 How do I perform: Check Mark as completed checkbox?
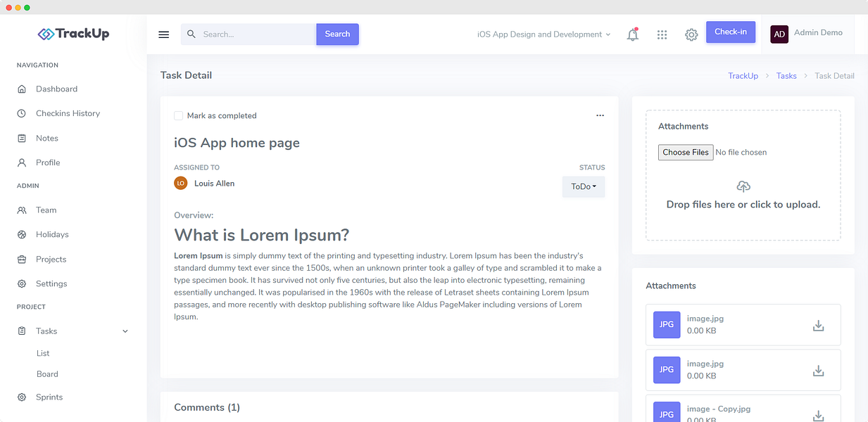179,115
